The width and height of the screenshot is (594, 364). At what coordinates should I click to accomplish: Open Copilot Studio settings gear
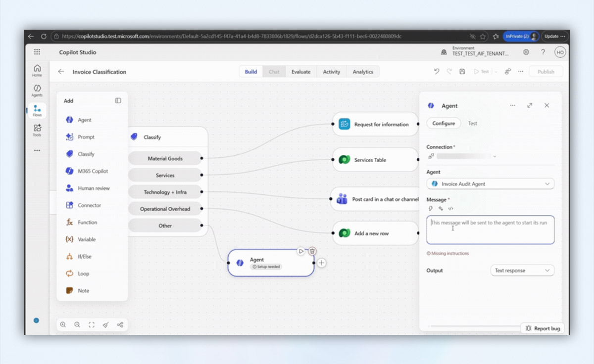(x=526, y=52)
